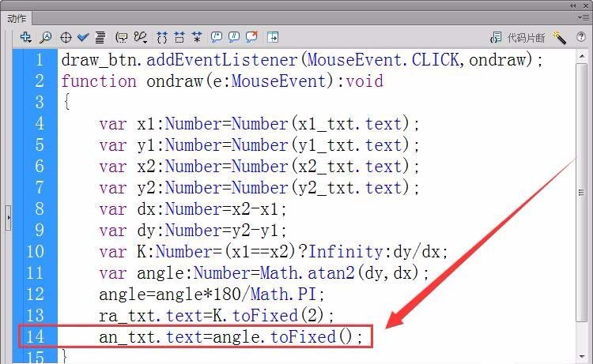Click line number 14 in the gutter

click(35, 336)
